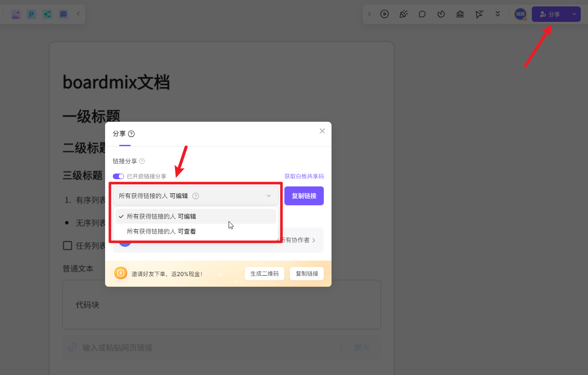Click the link chain icon in embed field
Viewport: 588px width, 375px height.
[72, 348]
